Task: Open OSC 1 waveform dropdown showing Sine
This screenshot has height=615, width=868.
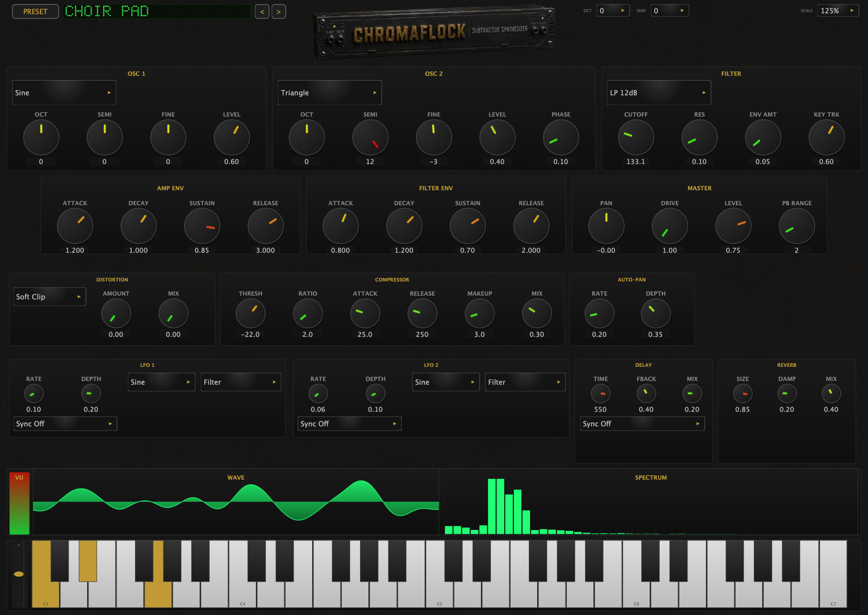Action: (x=64, y=92)
